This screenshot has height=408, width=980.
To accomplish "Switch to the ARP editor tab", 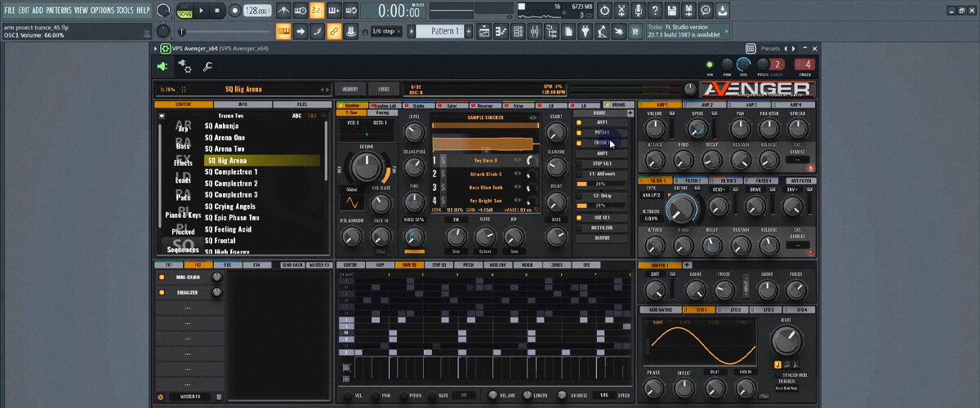I will click(x=380, y=265).
